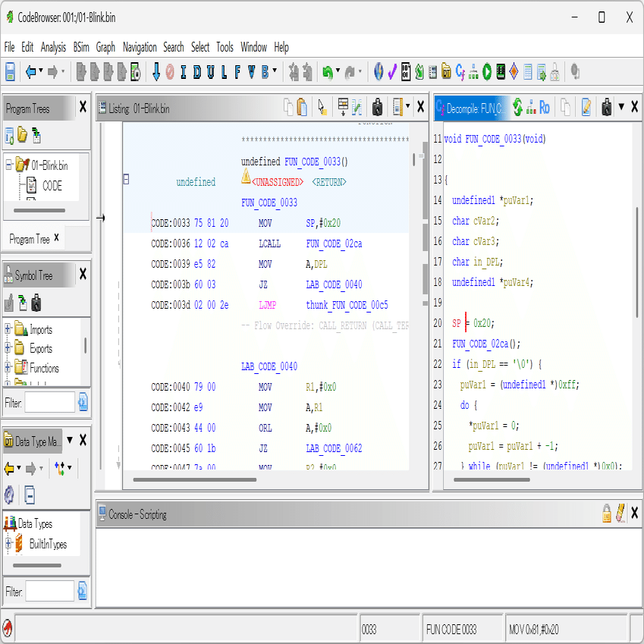Expand the Functions folder in Symbol Tree
This screenshot has width=644, height=644.
pos(8,369)
